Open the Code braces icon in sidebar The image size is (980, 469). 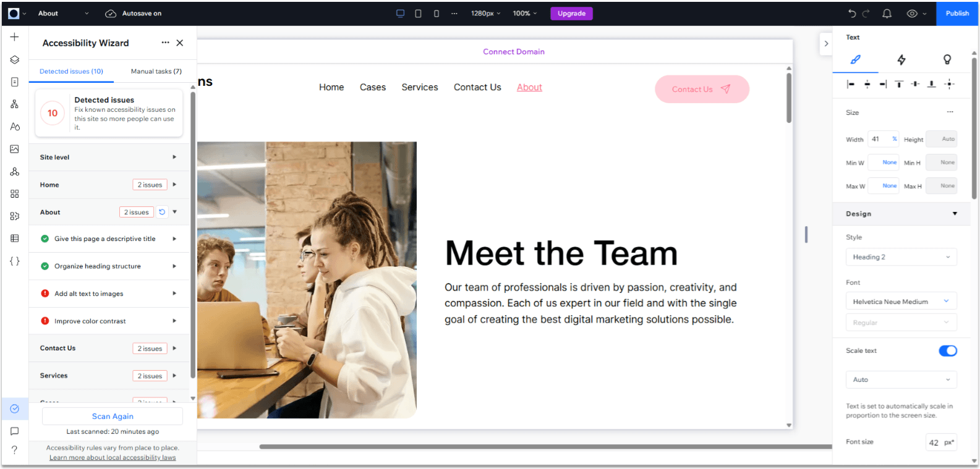click(x=14, y=261)
